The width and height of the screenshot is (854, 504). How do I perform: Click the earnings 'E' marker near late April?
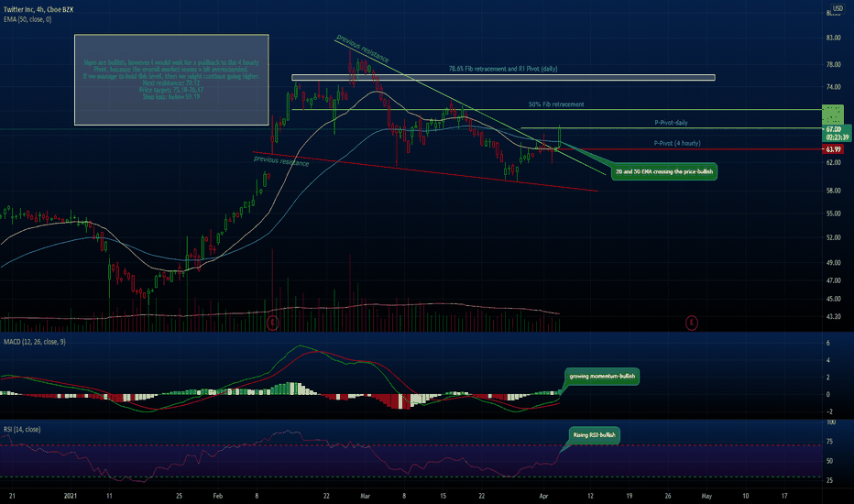pos(691,323)
